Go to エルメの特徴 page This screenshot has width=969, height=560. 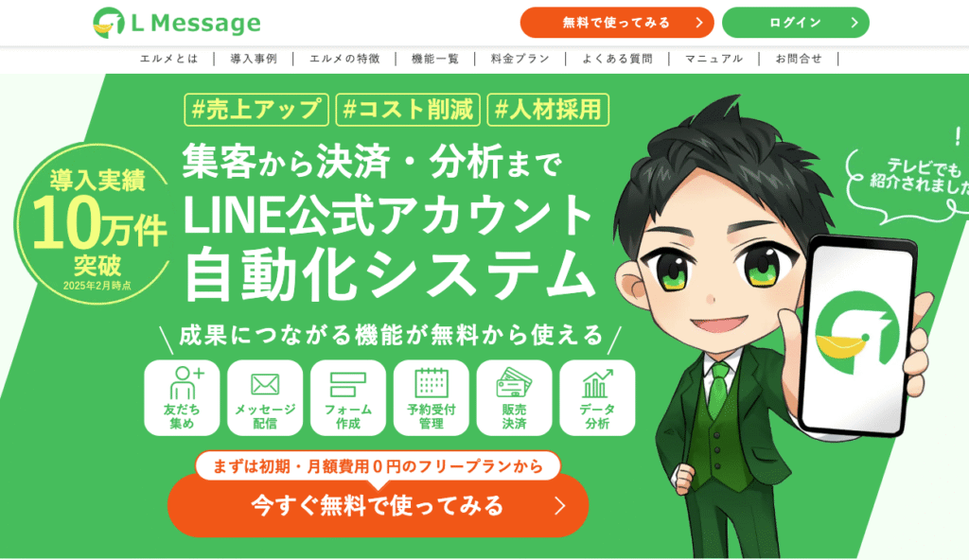pos(344,59)
